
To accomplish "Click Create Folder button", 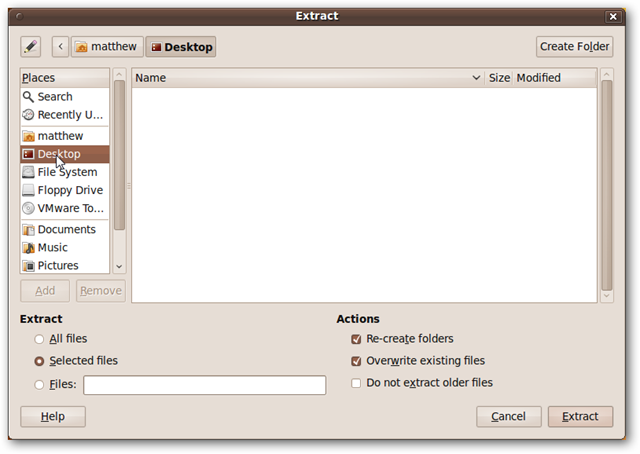I will click(x=574, y=47).
